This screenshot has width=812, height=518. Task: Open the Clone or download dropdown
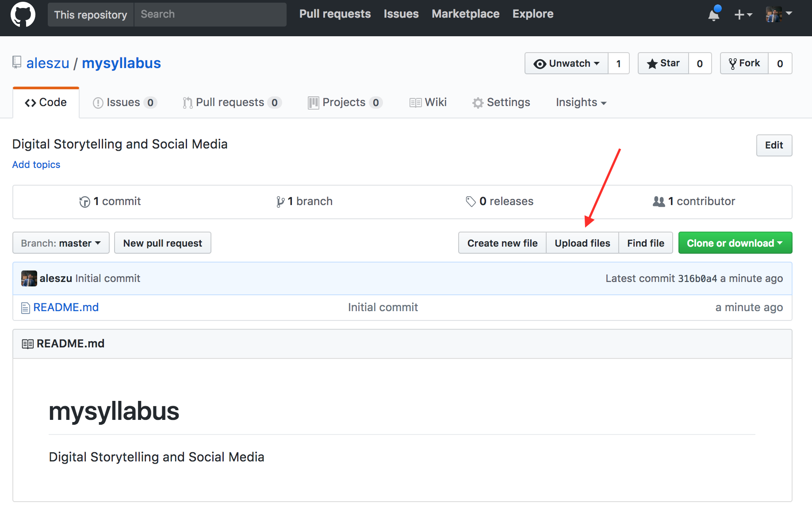pyautogui.click(x=735, y=243)
